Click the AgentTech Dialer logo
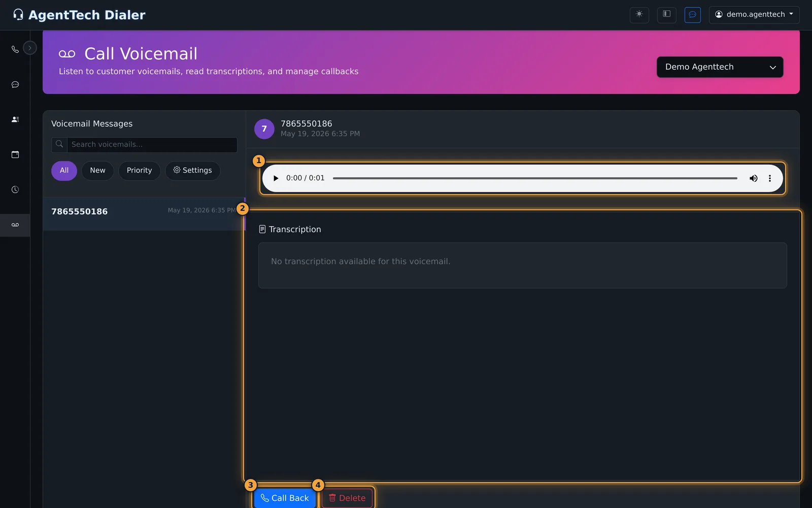Viewport: 812px width, 508px height. pyautogui.click(x=79, y=15)
